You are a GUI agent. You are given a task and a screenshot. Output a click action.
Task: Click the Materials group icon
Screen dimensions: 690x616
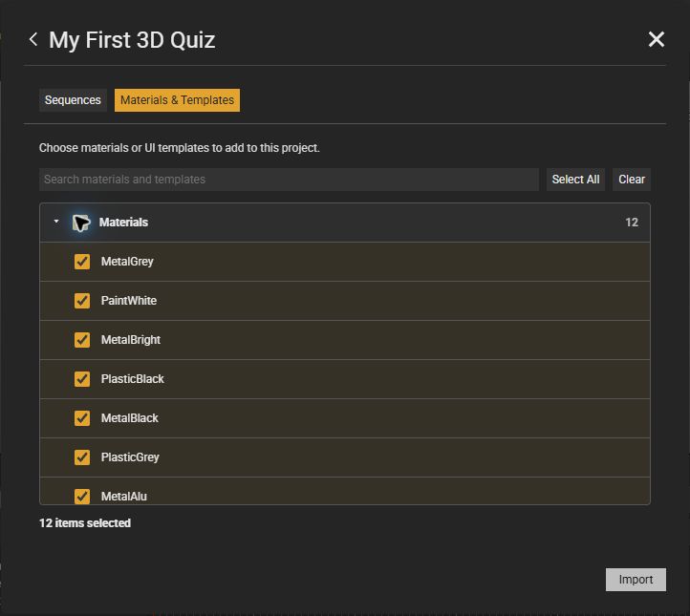click(81, 223)
